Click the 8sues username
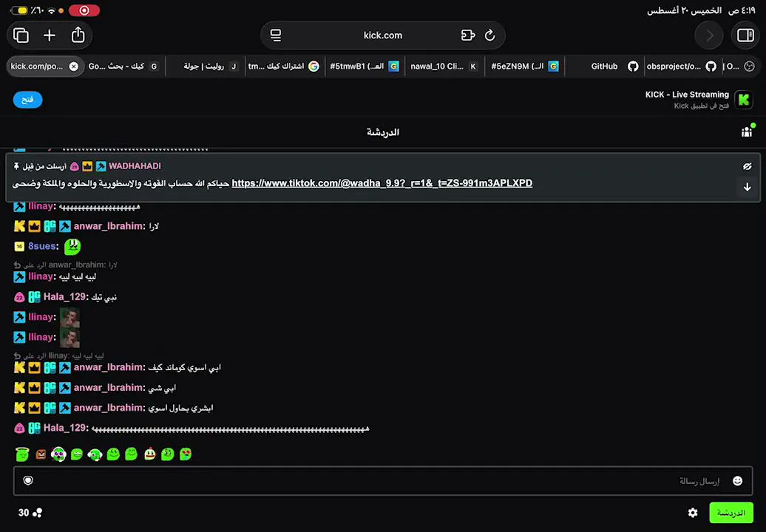 tap(42, 246)
